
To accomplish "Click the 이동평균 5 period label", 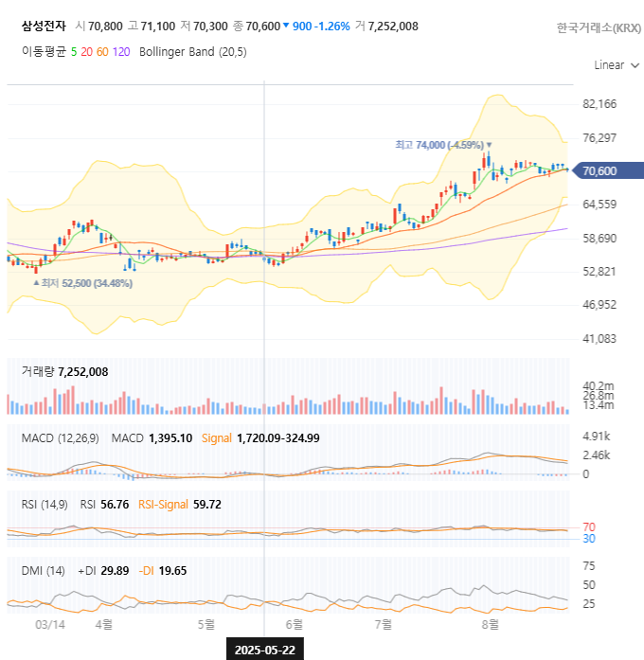I will [x=74, y=52].
